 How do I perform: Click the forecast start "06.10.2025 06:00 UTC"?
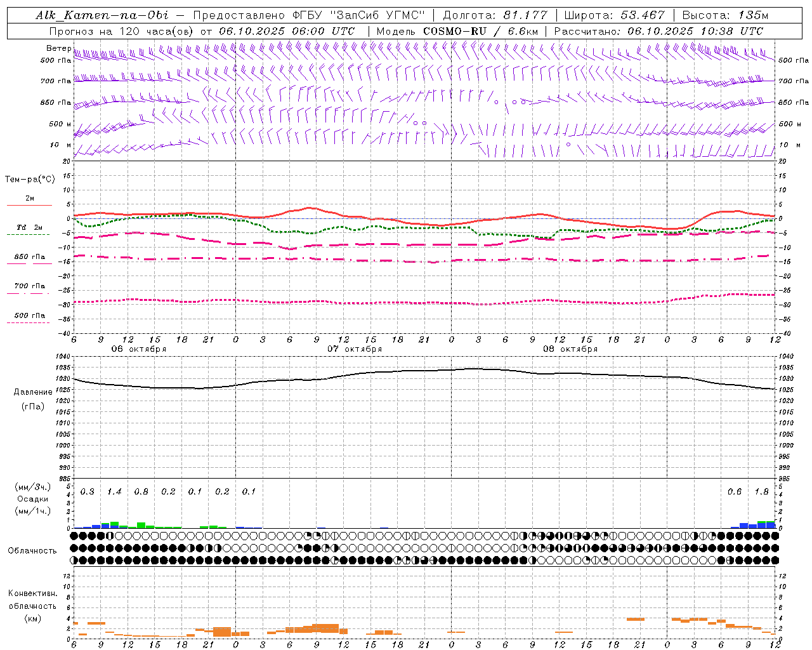point(287,31)
